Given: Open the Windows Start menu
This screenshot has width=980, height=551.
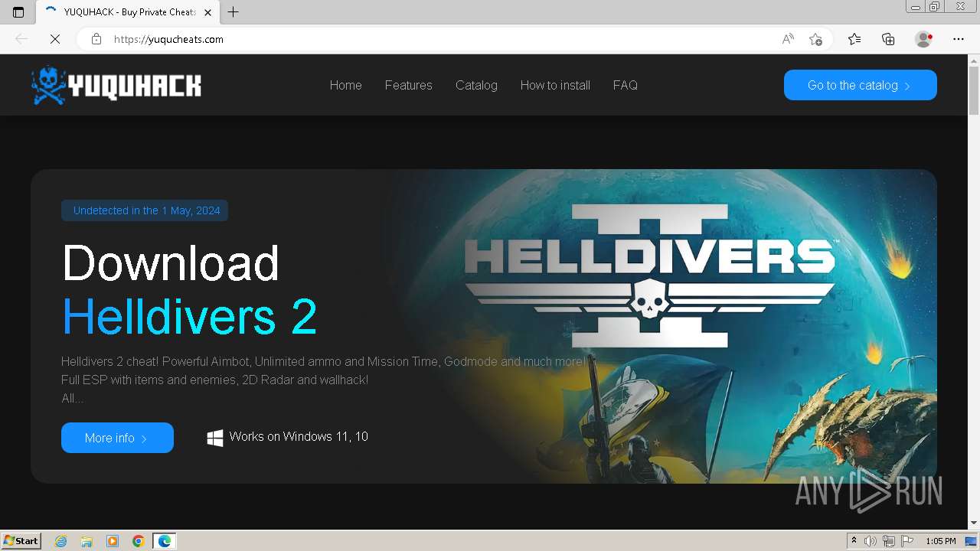Looking at the screenshot, I should coord(21,540).
